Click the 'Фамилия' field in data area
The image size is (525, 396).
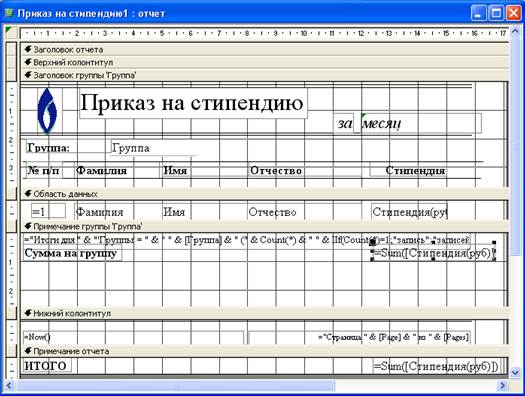tap(118, 212)
